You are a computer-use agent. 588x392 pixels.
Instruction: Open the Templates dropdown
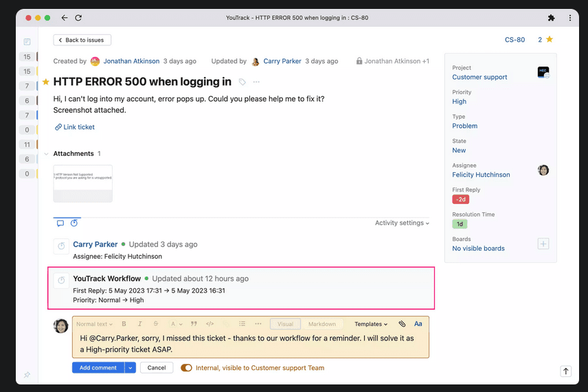pos(371,324)
